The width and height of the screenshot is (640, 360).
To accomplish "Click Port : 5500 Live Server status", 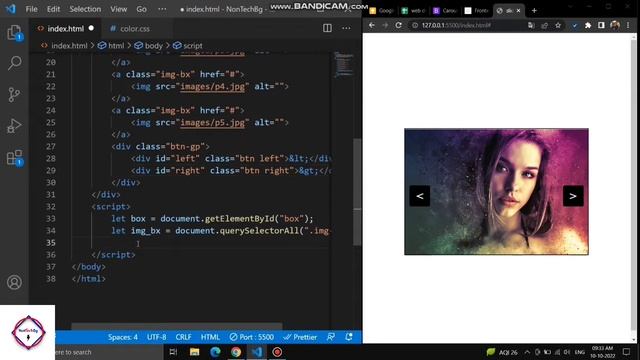I will (x=251, y=337).
